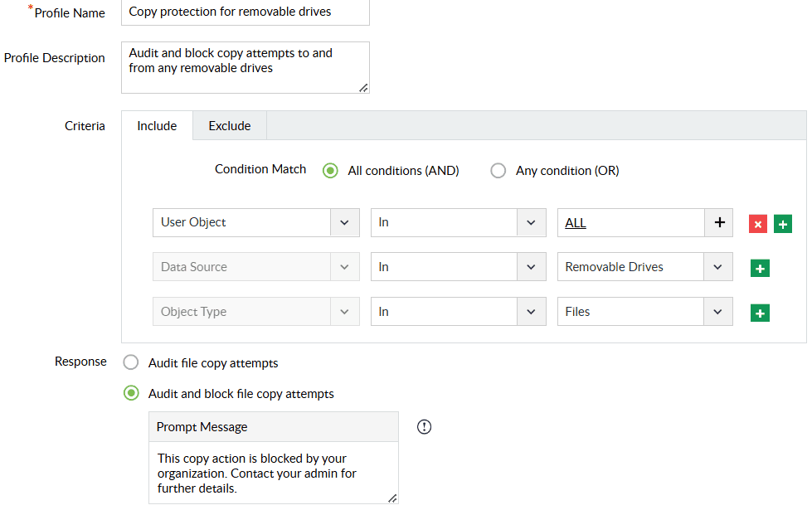Screen dimensions: 812x510
Task: Expand operator dropdown in Data Source row
Action: point(531,267)
